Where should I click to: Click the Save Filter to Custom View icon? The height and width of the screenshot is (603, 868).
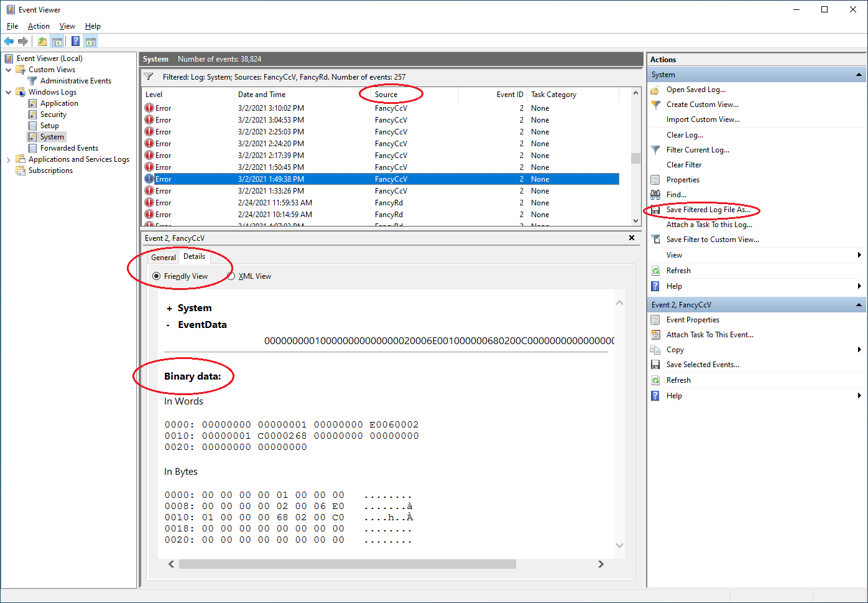click(x=655, y=240)
